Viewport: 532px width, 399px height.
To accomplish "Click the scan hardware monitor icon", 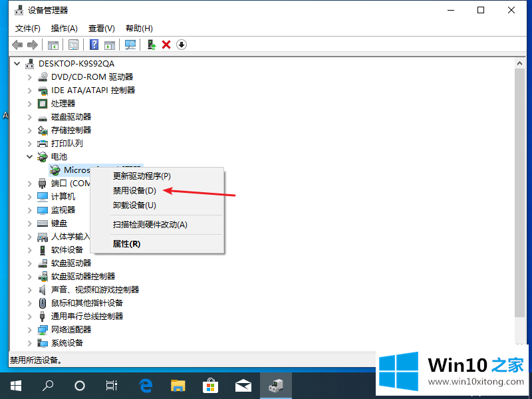I will [x=130, y=45].
